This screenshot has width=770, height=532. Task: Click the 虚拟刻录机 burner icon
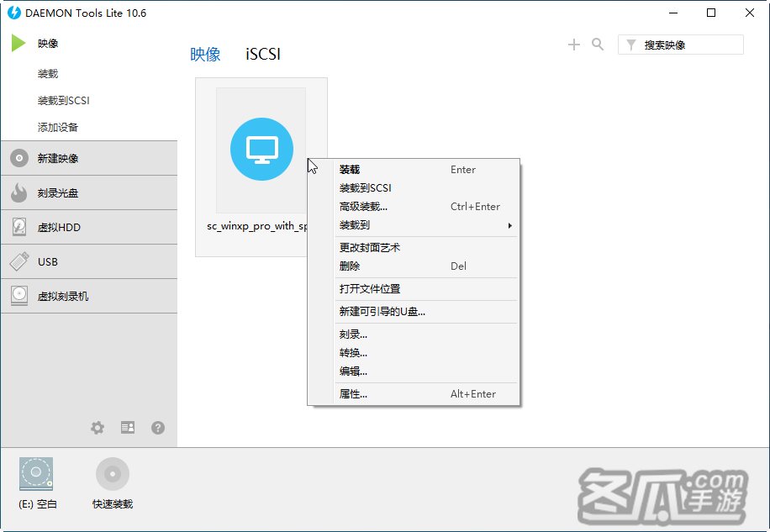coord(19,296)
